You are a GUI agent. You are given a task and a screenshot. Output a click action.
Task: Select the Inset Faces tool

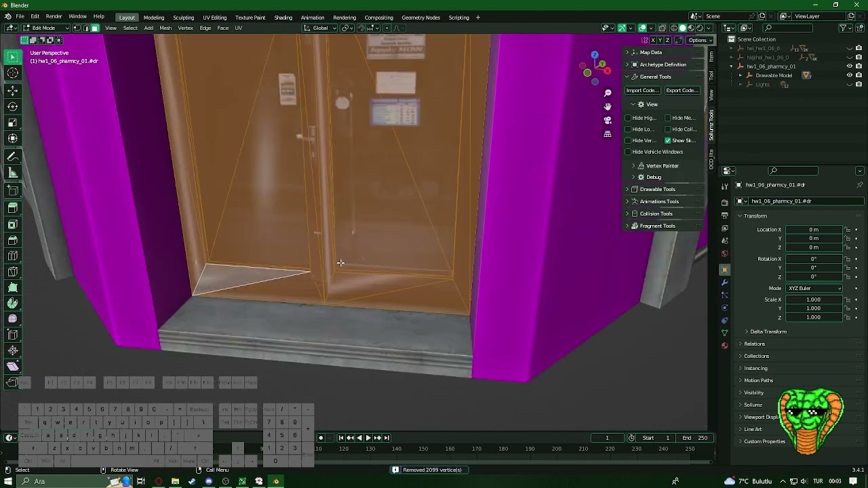point(12,224)
